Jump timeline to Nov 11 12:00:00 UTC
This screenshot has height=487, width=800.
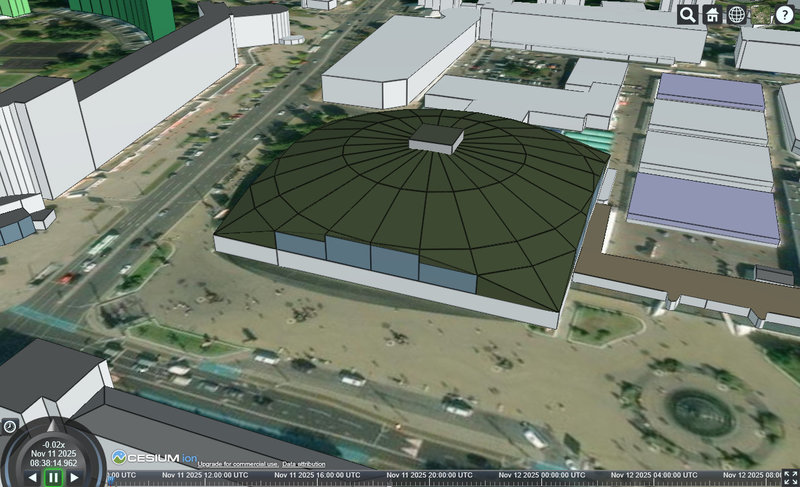(x=205, y=476)
